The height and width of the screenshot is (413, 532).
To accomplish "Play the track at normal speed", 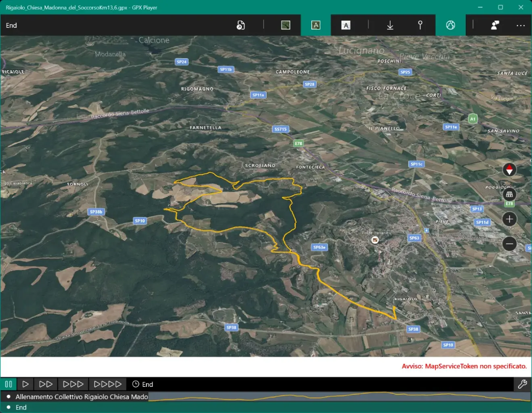I will pos(25,384).
